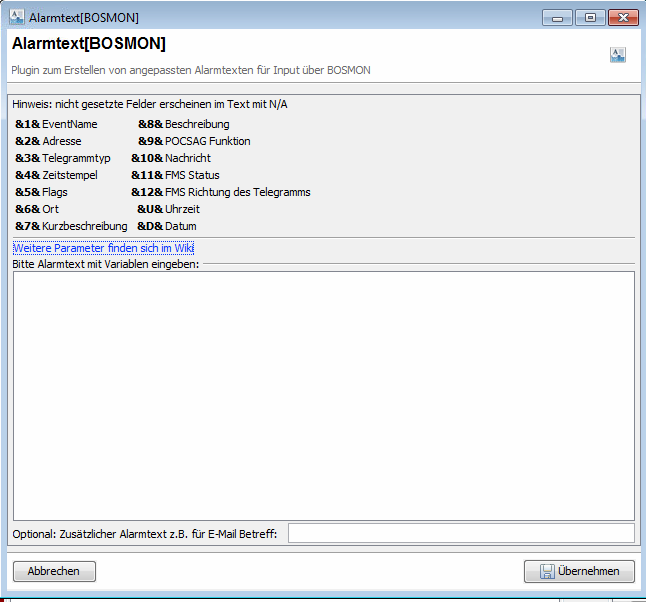Select the &9& POCSAG Funktion entry
The height and width of the screenshot is (602, 646).
(x=194, y=141)
